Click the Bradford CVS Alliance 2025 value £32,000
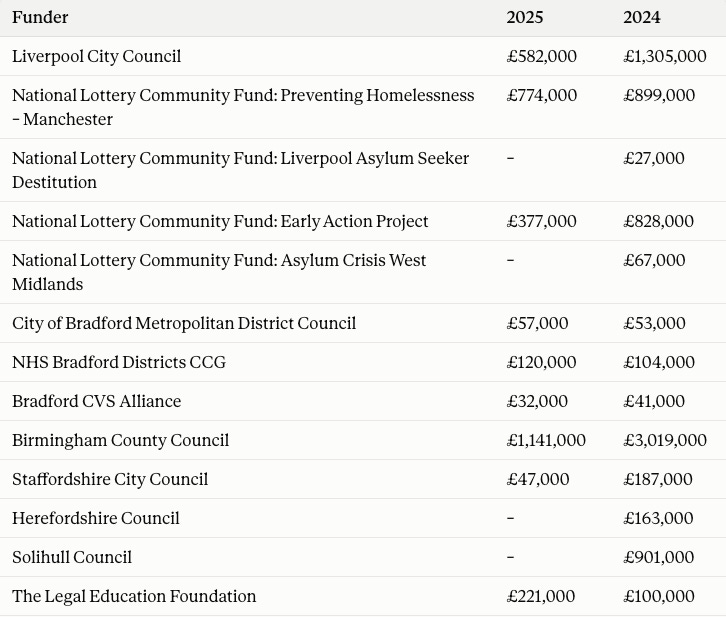 point(537,401)
